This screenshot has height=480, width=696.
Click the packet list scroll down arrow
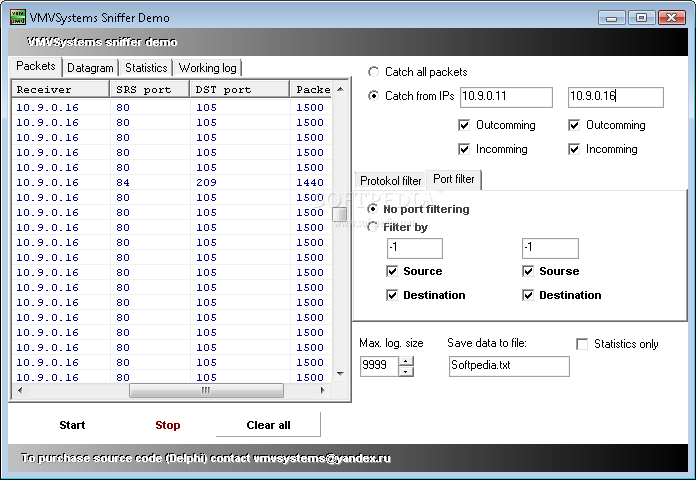(340, 374)
